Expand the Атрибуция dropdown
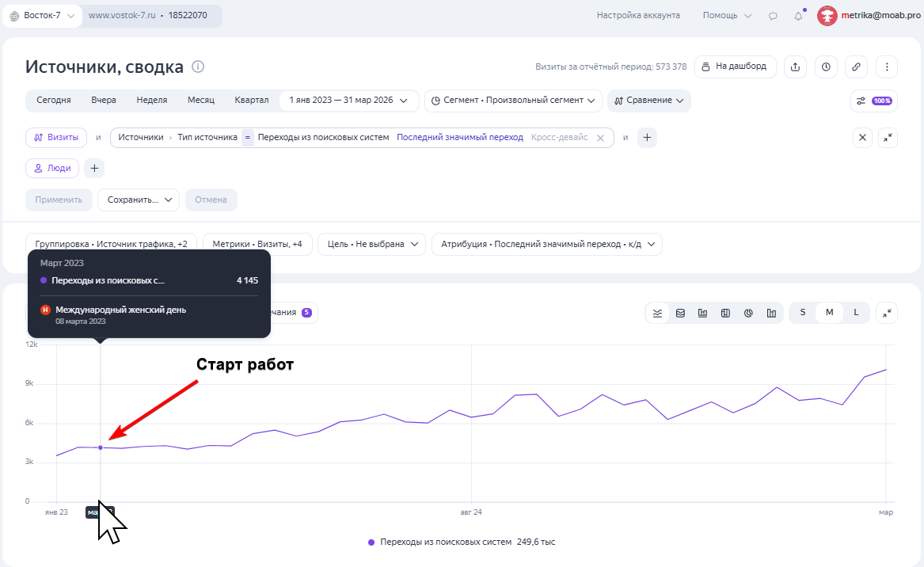924x567 pixels. click(x=547, y=244)
